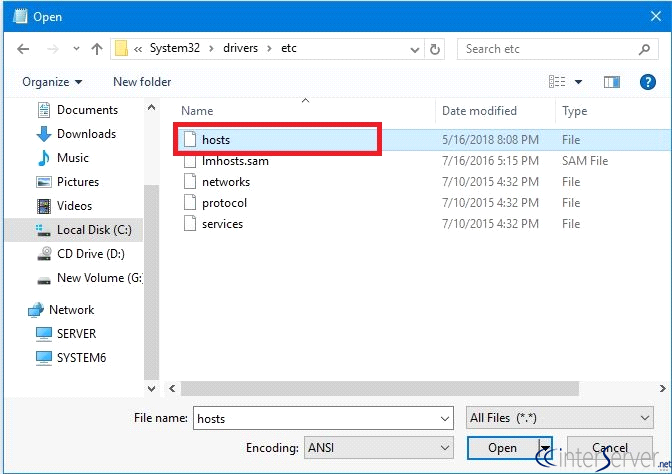Expand the File name dropdown
This screenshot has width=672, height=474.
[445, 418]
